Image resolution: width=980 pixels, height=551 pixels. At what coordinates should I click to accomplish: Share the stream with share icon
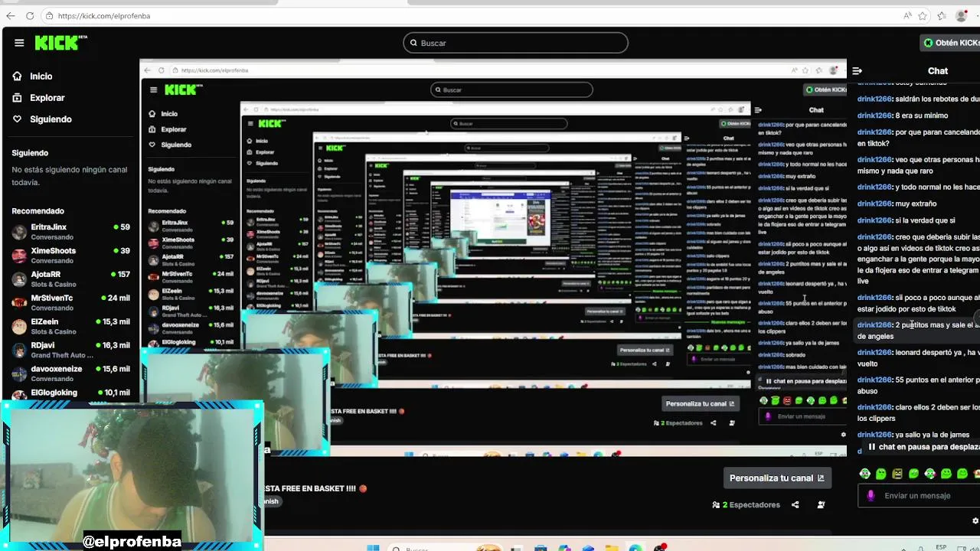[x=795, y=504]
